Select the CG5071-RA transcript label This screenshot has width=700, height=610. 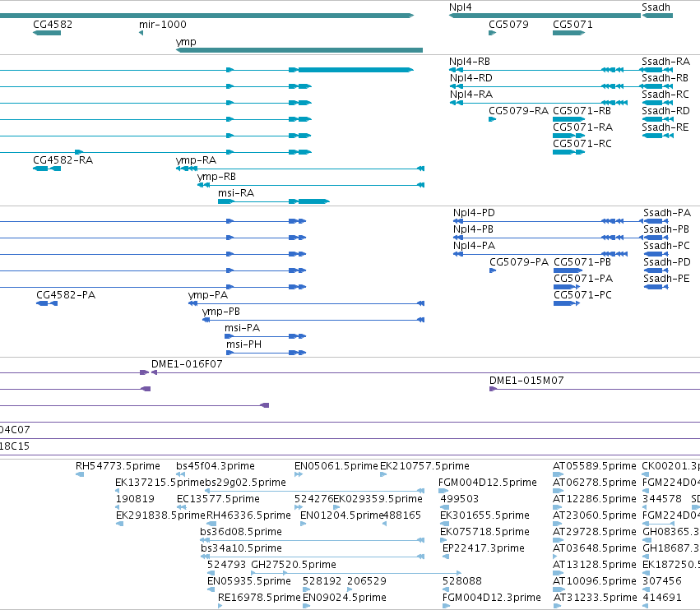[x=582, y=127]
